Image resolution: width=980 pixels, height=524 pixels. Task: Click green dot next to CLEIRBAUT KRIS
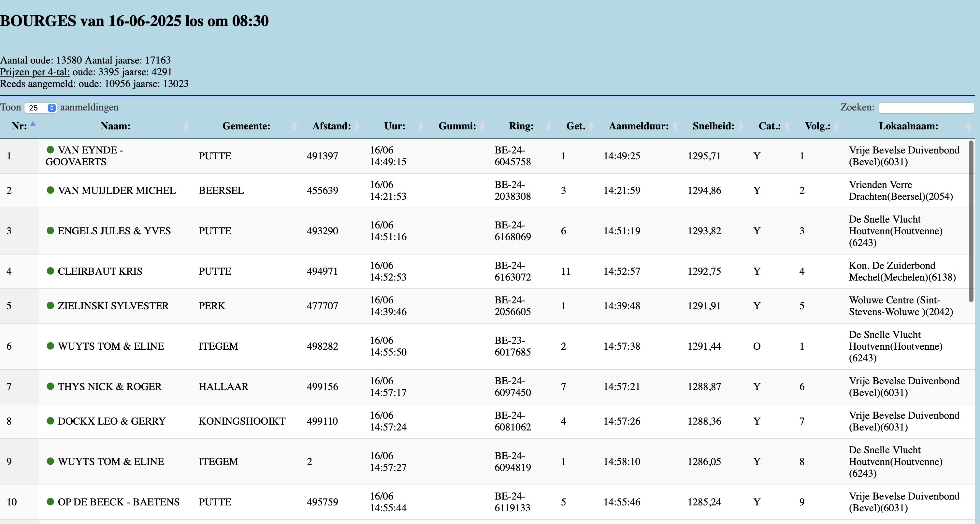50,270
